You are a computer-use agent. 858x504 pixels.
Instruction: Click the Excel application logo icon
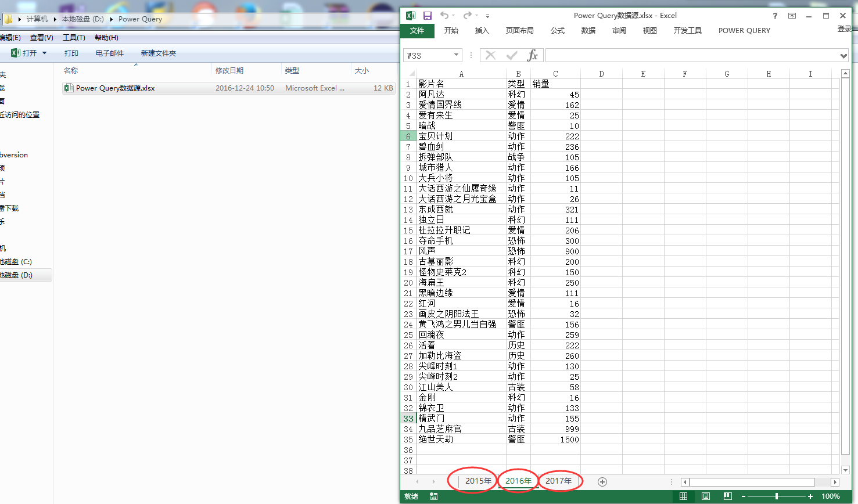pyautogui.click(x=411, y=16)
